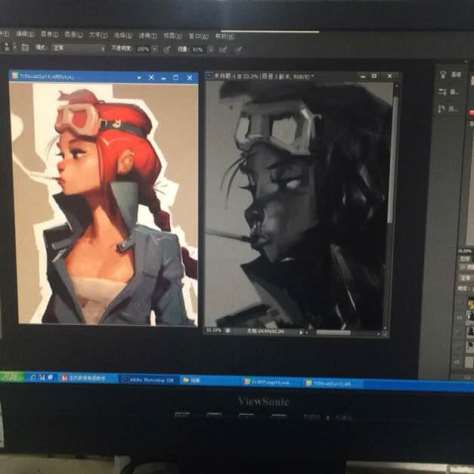Open the flow slider dropdown arrow
474x474 pixels.
211,50
